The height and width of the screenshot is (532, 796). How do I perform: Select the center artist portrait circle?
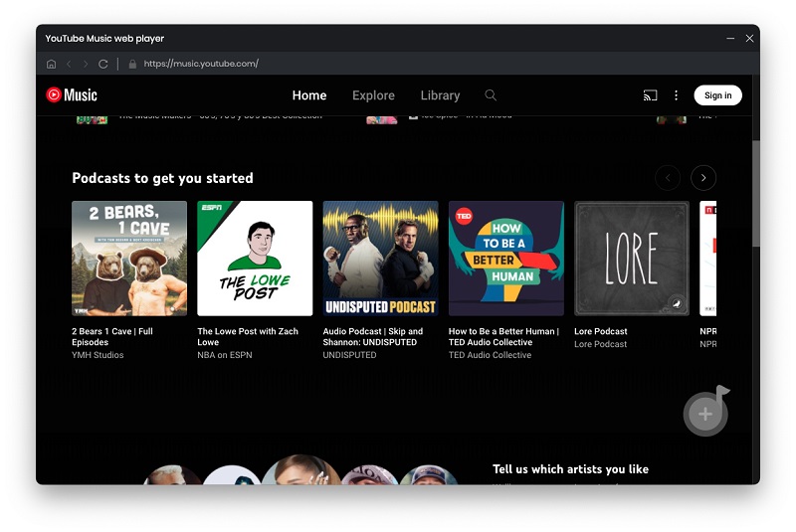pyautogui.click(x=301, y=470)
